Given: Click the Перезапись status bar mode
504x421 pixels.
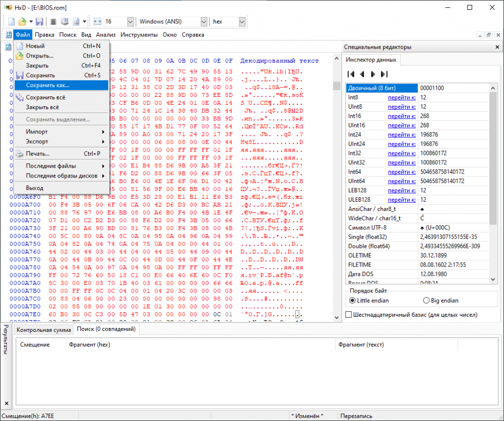Looking at the screenshot, I should tap(356, 416).
